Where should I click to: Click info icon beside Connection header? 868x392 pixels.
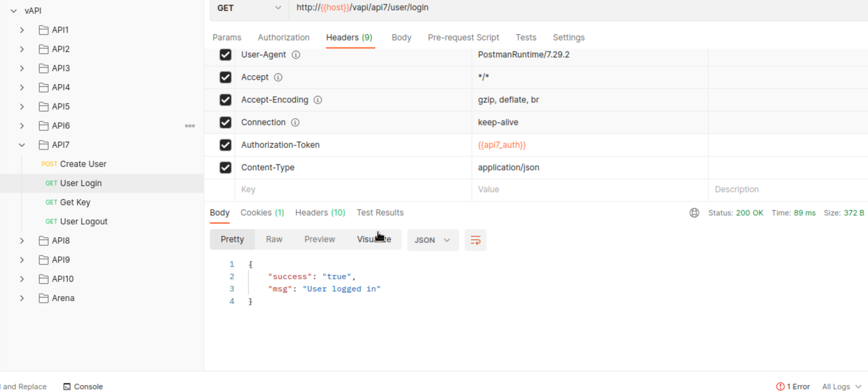pos(295,122)
